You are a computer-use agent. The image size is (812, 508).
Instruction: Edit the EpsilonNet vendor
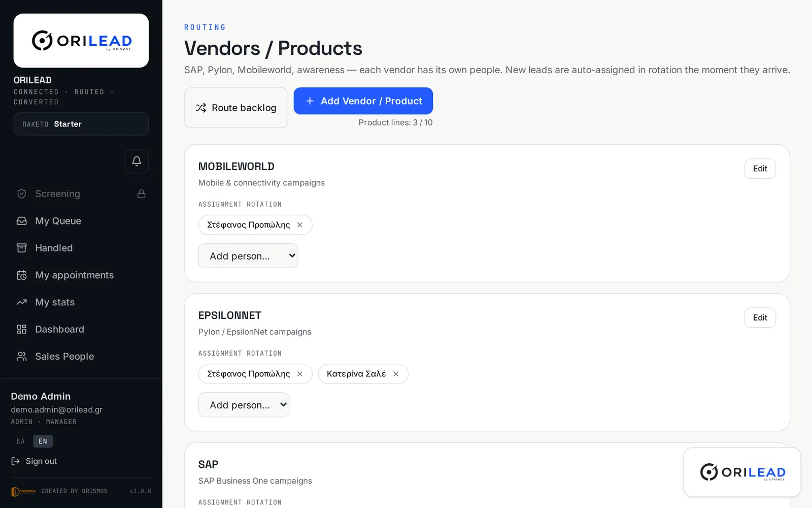[x=760, y=317]
